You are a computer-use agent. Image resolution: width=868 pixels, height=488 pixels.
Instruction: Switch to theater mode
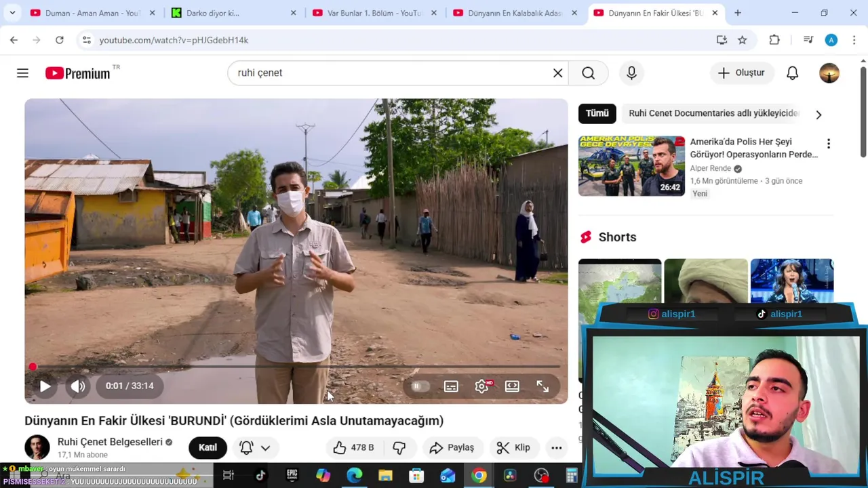click(x=512, y=386)
